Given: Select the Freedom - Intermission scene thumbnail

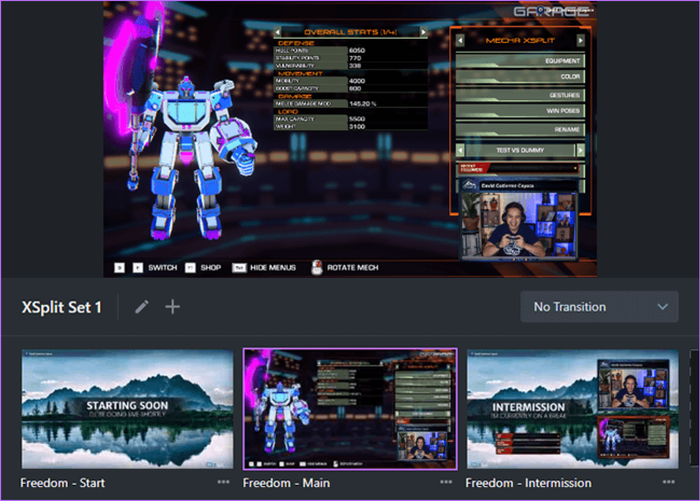Looking at the screenshot, I should (572, 409).
